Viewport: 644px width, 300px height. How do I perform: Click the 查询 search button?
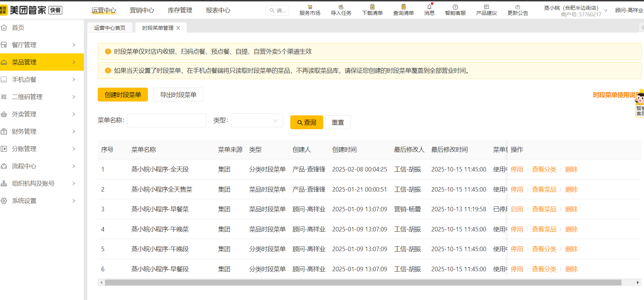(307, 122)
